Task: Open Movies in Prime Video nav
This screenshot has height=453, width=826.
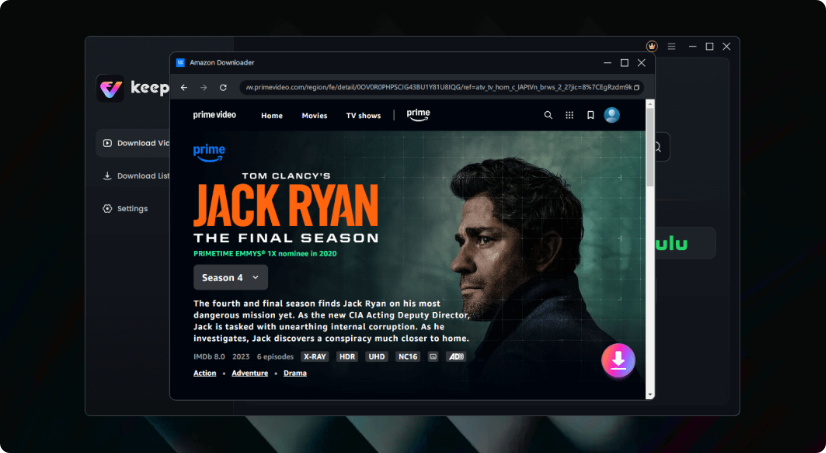Action: point(314,115)
